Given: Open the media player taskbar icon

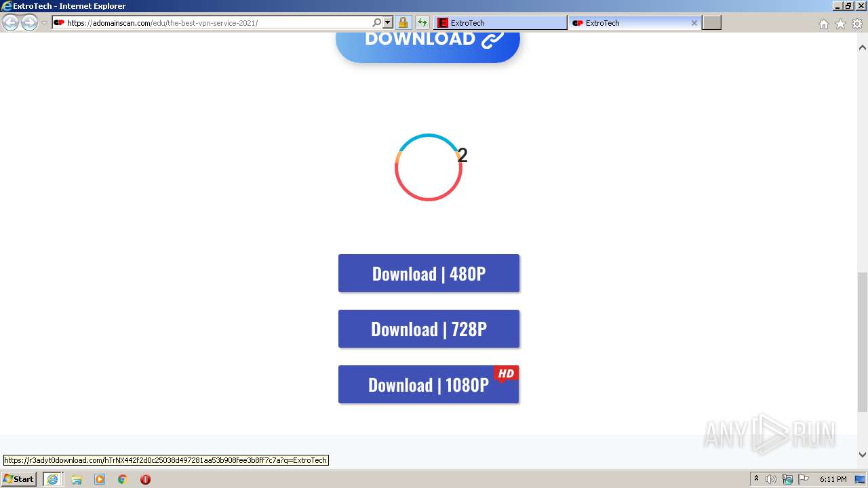Looking at the screenshot, I should tap(100, 479).
